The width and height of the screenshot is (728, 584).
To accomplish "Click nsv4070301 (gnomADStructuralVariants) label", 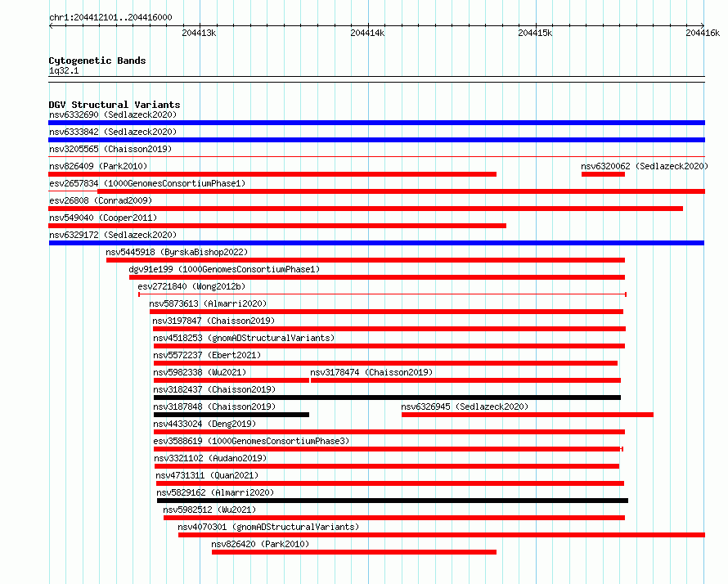I will (268, 527).
